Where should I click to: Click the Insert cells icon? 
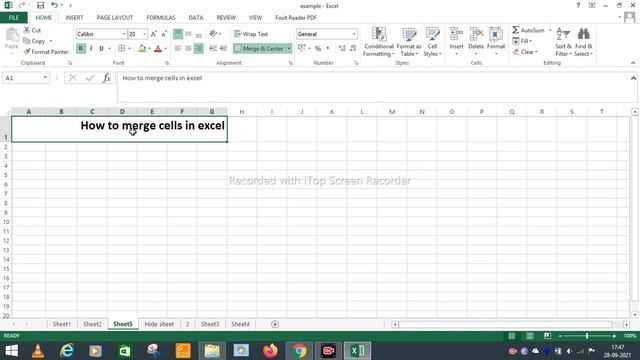[456, 34]
